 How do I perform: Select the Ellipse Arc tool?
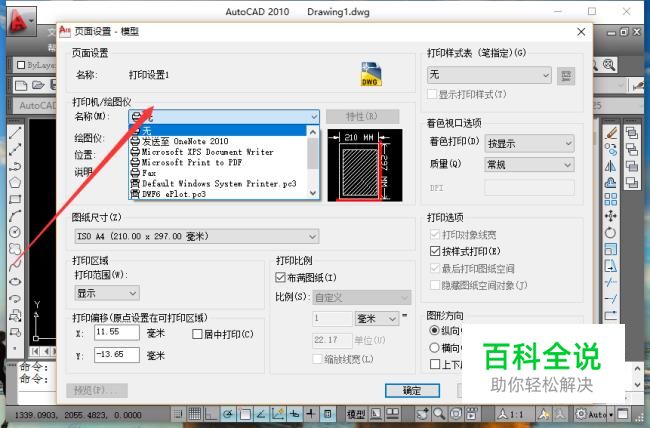(15, 299)
